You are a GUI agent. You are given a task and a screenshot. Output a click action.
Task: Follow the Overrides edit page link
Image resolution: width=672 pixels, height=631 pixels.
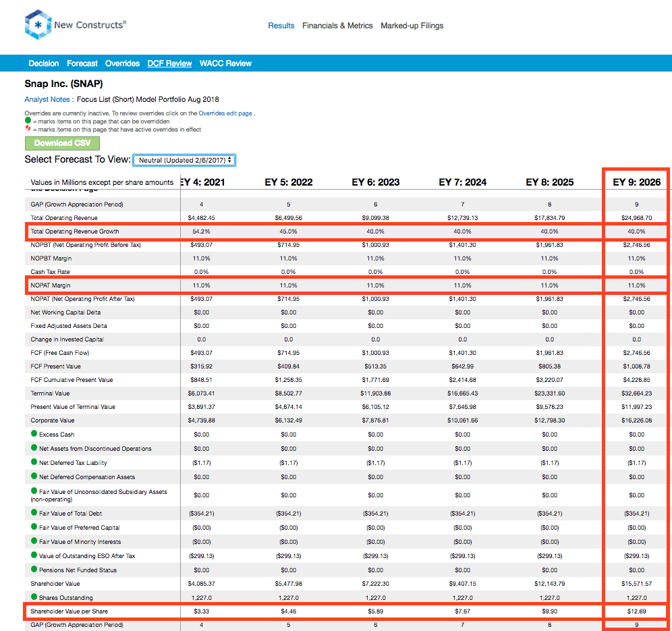[225, 113]
